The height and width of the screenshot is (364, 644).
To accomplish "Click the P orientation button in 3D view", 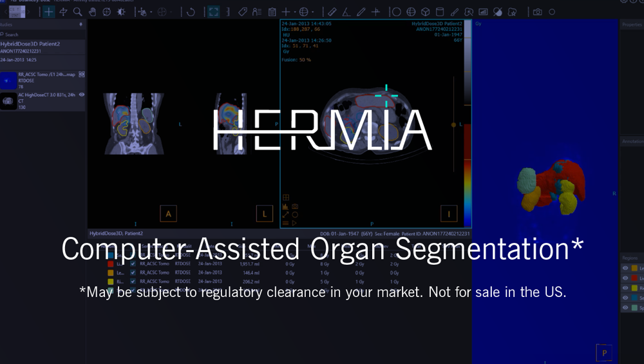I will coord(604,353).
